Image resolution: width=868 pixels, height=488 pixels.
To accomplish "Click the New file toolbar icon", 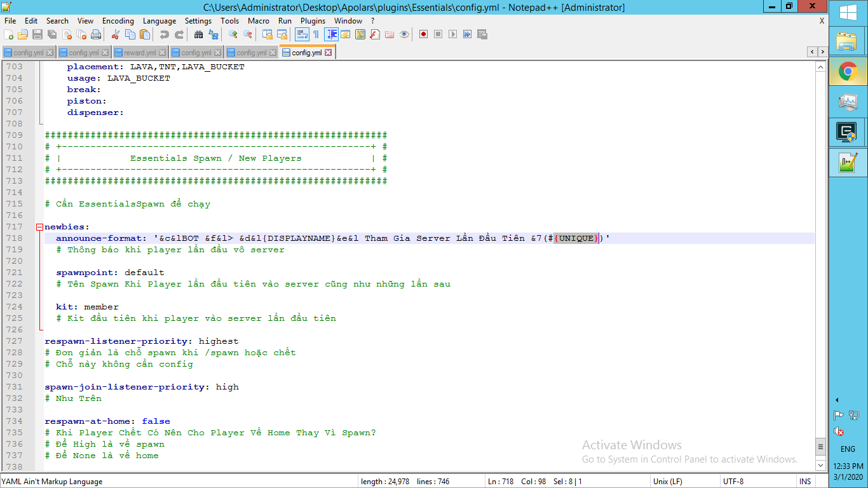I will click(8, 34).
